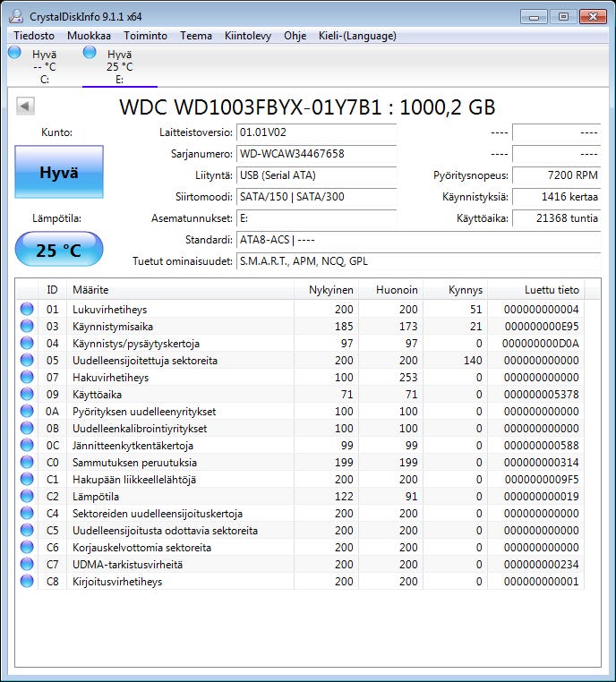Click raw value 000000005378
The width and height of the screenshot is (616, 682).
[541, 394]
